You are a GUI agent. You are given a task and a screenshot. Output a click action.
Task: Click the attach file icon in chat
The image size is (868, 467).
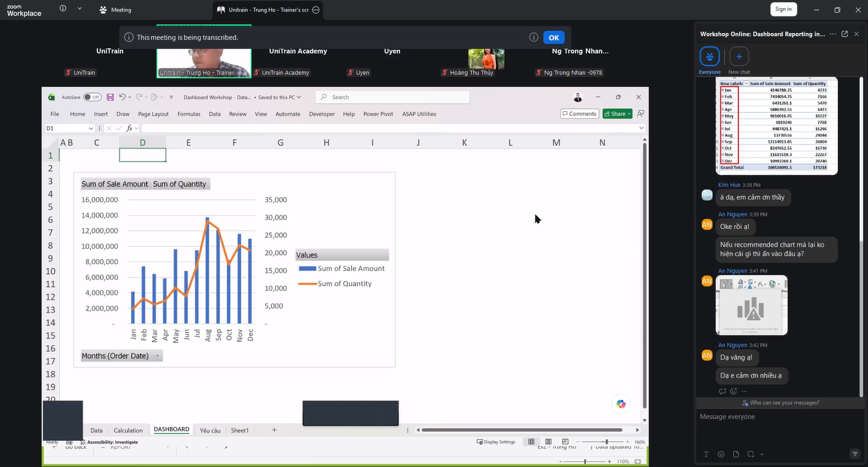point(736,454)
